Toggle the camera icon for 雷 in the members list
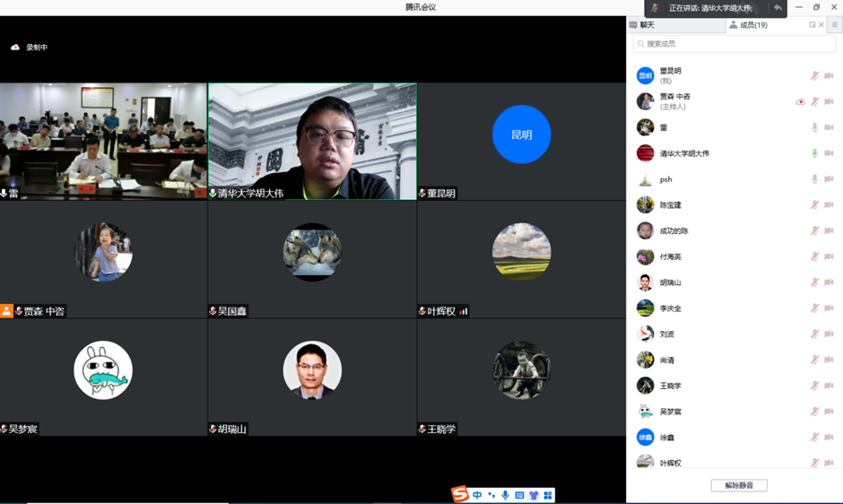Image resolution: width=843 pixels, height=504 pixels. point(829,128)
